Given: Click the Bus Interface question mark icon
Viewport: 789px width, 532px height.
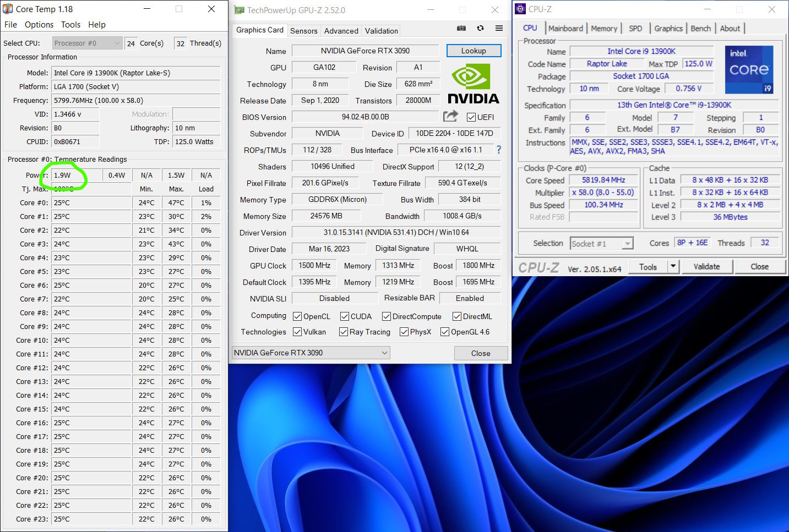Looking at the screenshot, I should point(498,149).
